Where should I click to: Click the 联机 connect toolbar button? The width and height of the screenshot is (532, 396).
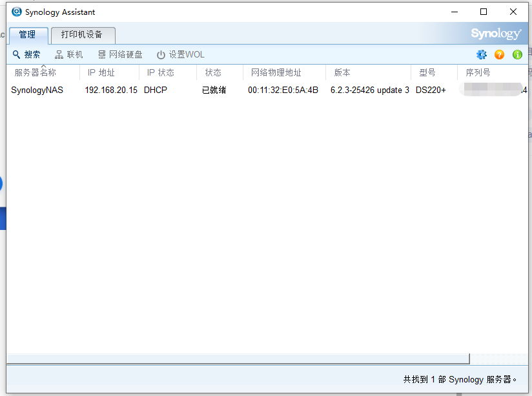[69, 55]
